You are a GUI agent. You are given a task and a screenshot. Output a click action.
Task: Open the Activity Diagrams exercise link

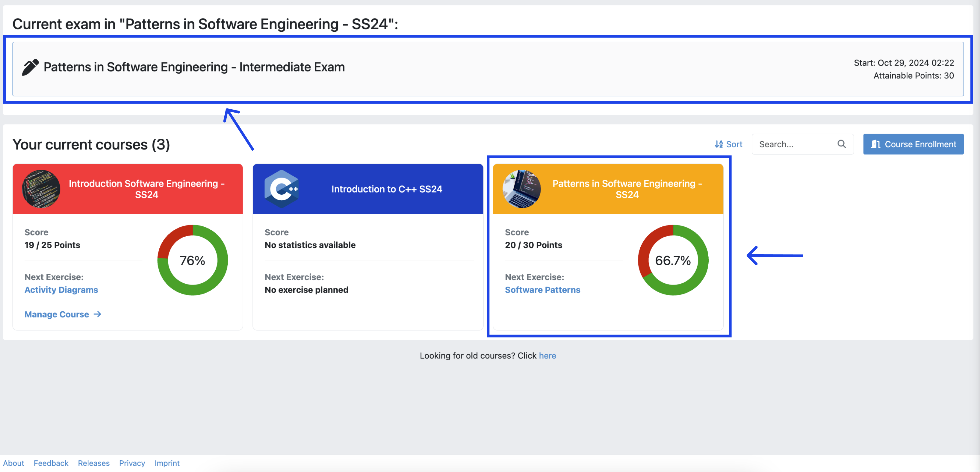(61, 290)
